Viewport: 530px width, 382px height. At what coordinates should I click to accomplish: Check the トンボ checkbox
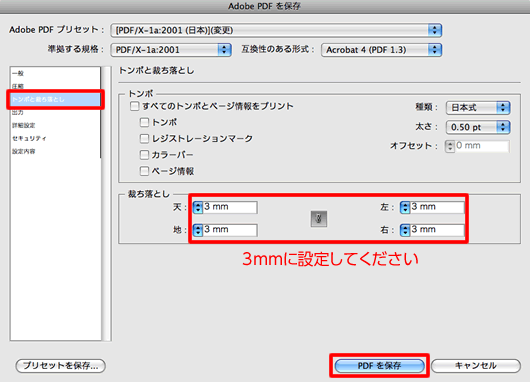[x=144, y=122]
